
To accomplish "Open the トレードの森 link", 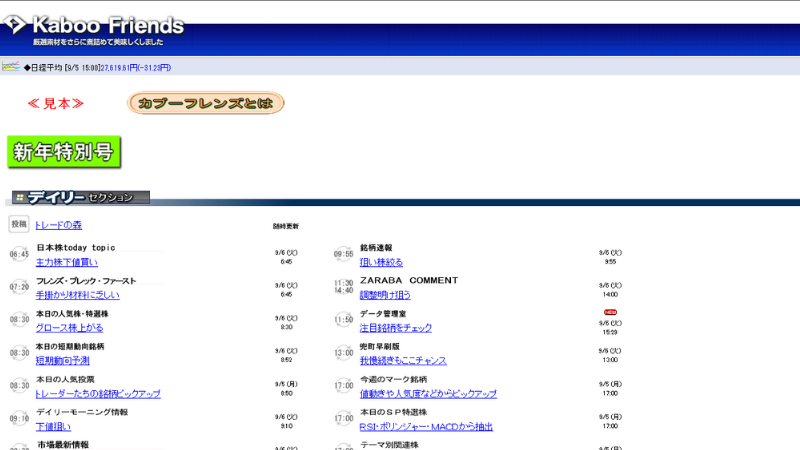I will pyautogui.click(x=58, y=225).
